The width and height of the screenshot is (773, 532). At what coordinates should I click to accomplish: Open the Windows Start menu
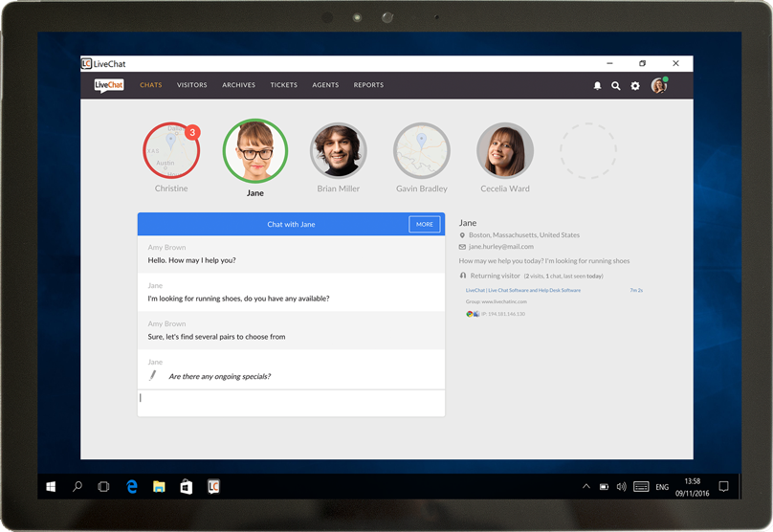coord(51,487)
